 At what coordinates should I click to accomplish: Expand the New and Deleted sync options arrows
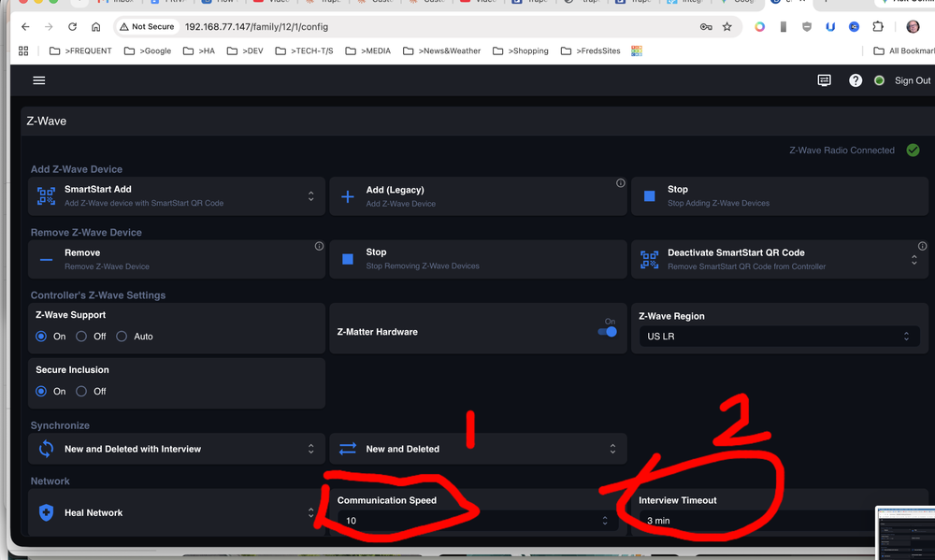point(612,449)
